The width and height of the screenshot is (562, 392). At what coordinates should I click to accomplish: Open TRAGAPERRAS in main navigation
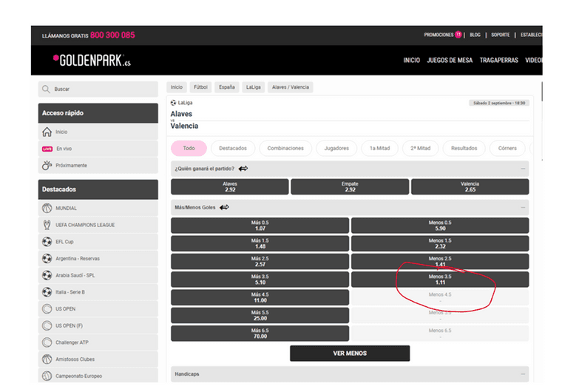499,60
